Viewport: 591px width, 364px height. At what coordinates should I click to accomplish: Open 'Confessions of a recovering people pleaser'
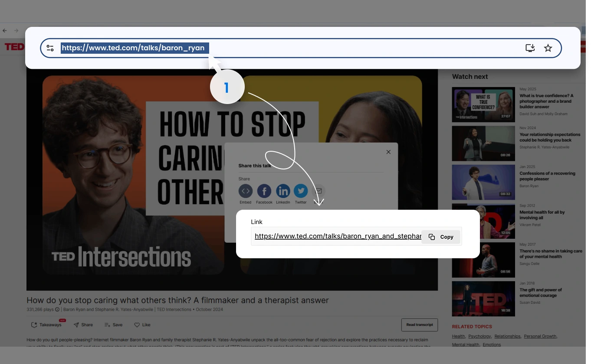(547, 176)
